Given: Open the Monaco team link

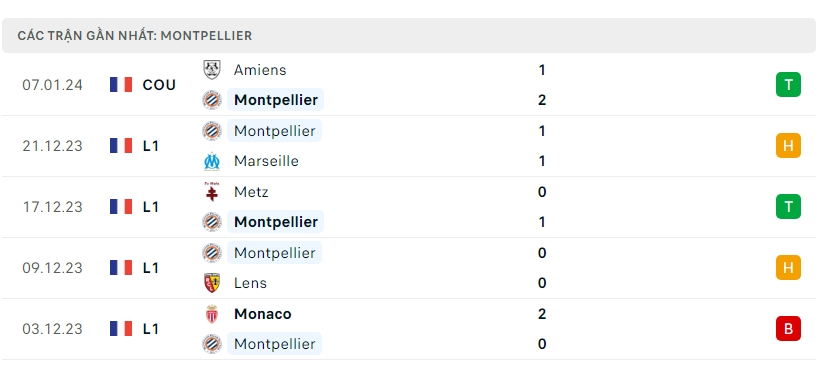Looking at the screenshot, I should [263, 314].
